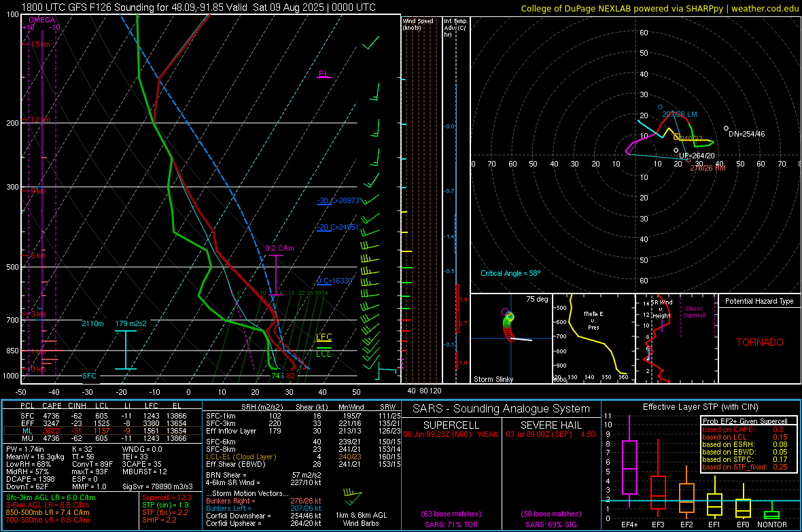This screenshot has width=802, height=532.
Task: Select the "-20 C=24851'" height label
Action: tap(338, 227)
